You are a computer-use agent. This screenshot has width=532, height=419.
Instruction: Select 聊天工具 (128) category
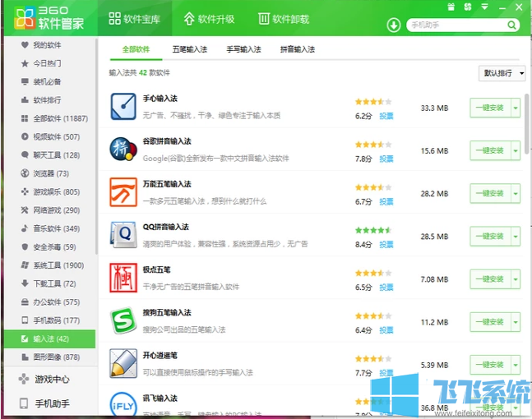(x=50, y=155)
